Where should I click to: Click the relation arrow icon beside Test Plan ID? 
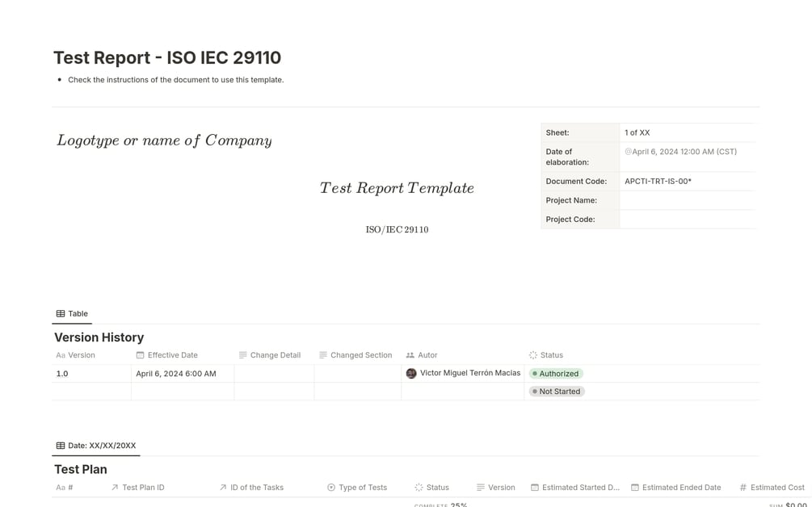[x=115, y=488]
